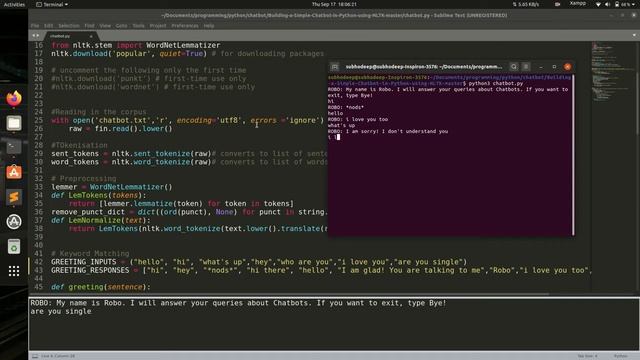This screenshot has height=360, width=640.
Task: Click 'def greeting(sentence):' line
Action: click(x=101, y=287)
